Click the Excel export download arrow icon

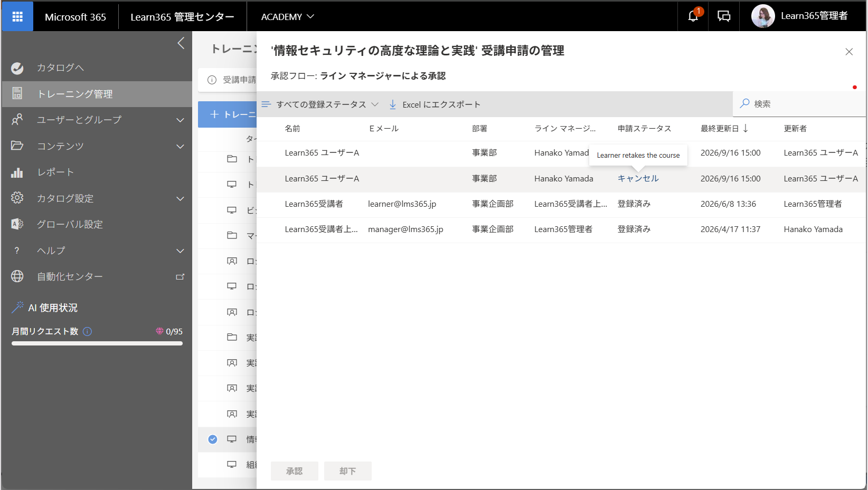[x=393, y=104]
